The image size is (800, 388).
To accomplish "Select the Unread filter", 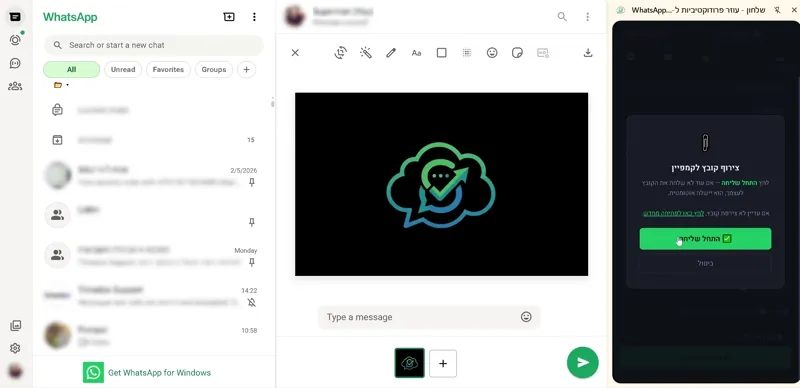I will pos(123,69).
